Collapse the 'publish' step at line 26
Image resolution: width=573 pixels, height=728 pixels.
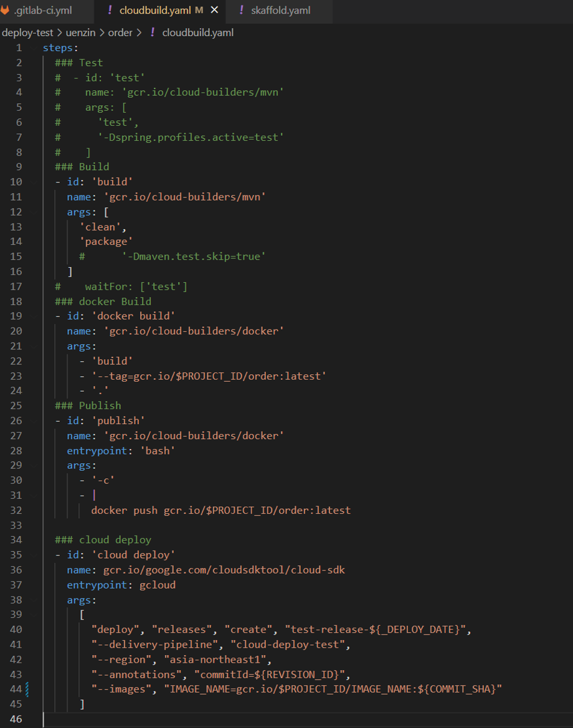(x=34, y=420)
